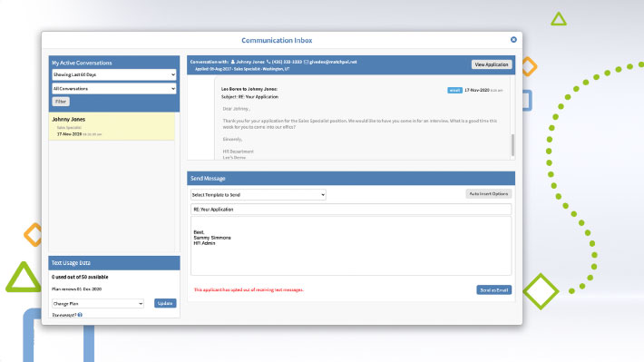Screen dimensions: 644x362
Task: Click the My Active Conversations header
Action: coord(82,63)
